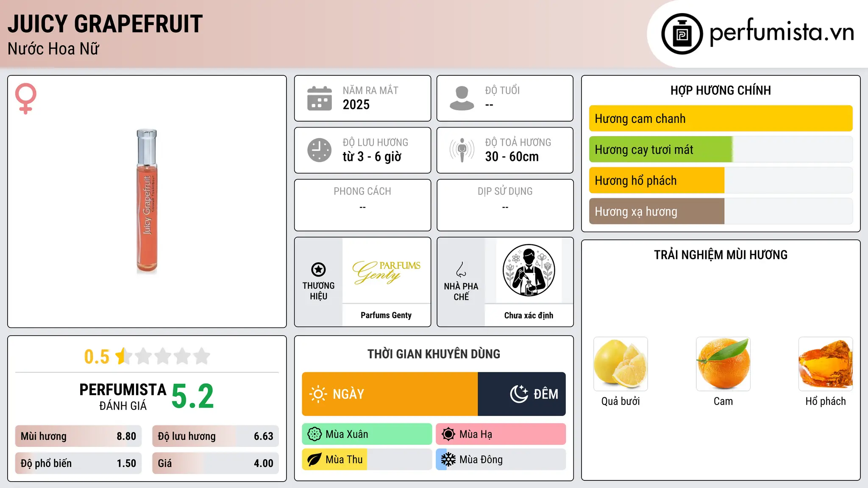
Task: Click the Mùa Thu season bar
Action: (x=367, y=460)
